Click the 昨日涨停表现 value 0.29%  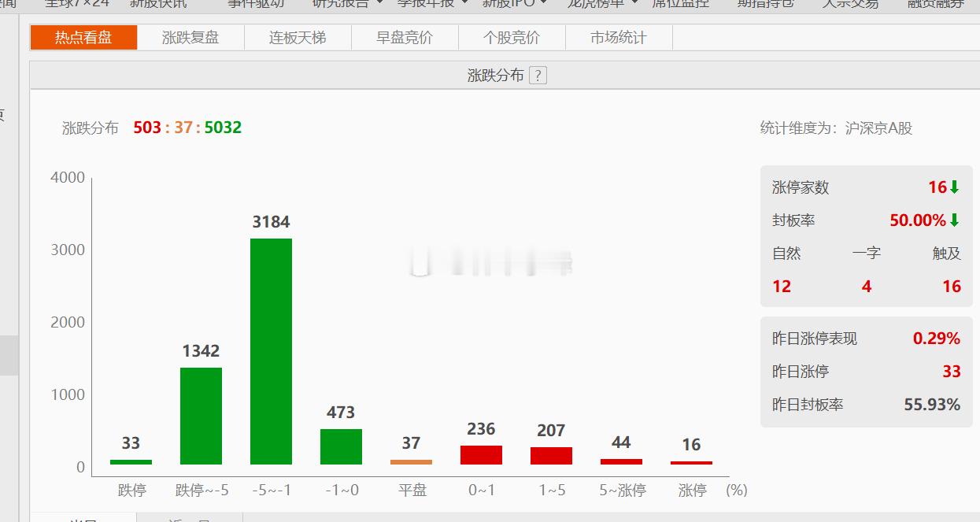[x=937, y=339]
